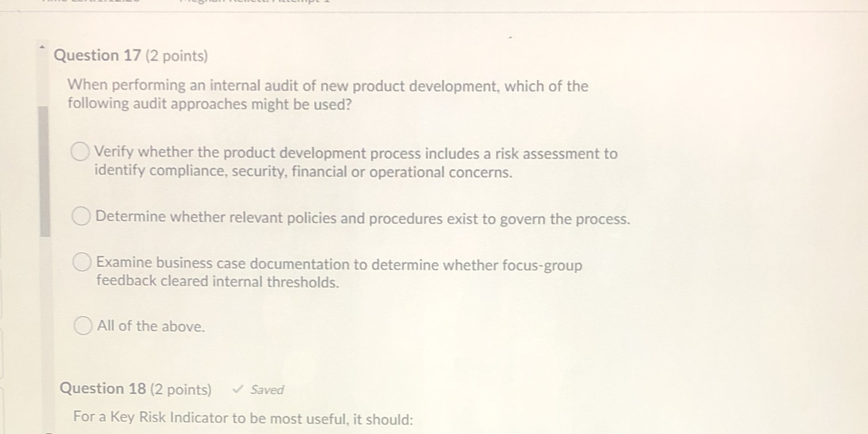Click the Question 18 heading
Screen dimensions: 868x434
tap(102, 389)
